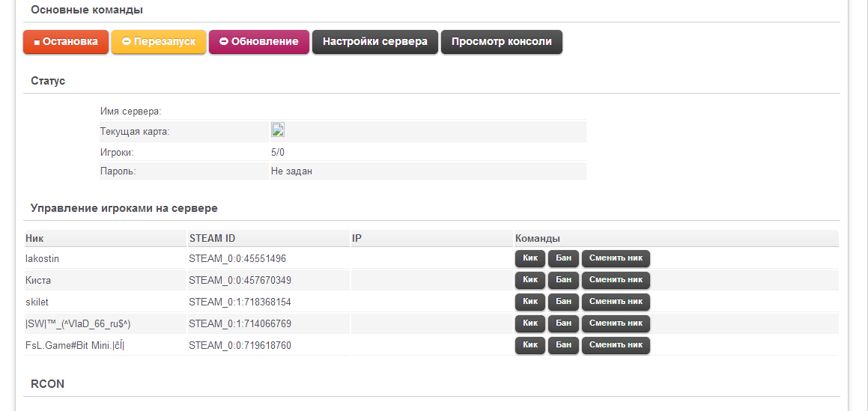Ban the player skilet
Viewport: 868px width, 411px height.
[563, 302]
